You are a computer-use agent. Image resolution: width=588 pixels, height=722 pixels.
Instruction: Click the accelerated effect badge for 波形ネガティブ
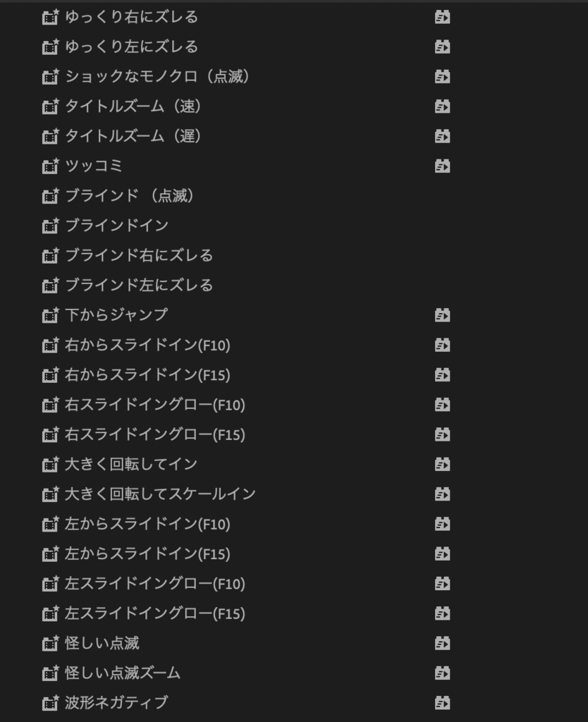coord(442,702)
